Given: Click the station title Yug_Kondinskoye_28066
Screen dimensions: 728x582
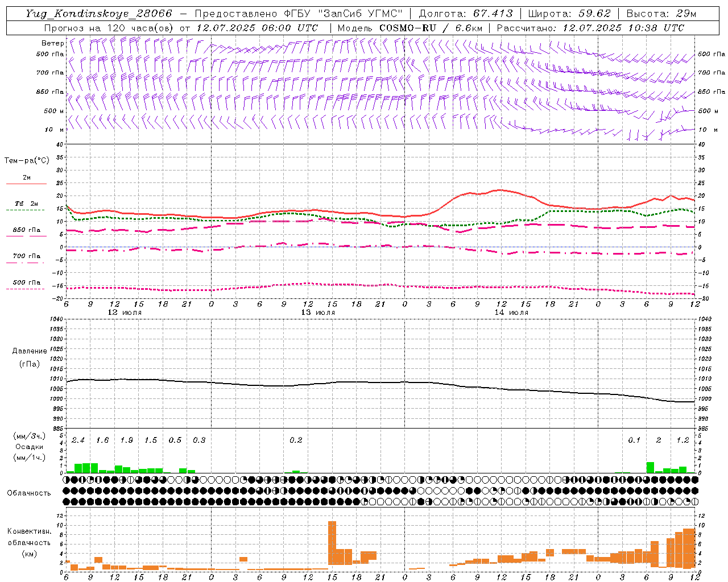Looking at the screenshot, I should (99, 14).
